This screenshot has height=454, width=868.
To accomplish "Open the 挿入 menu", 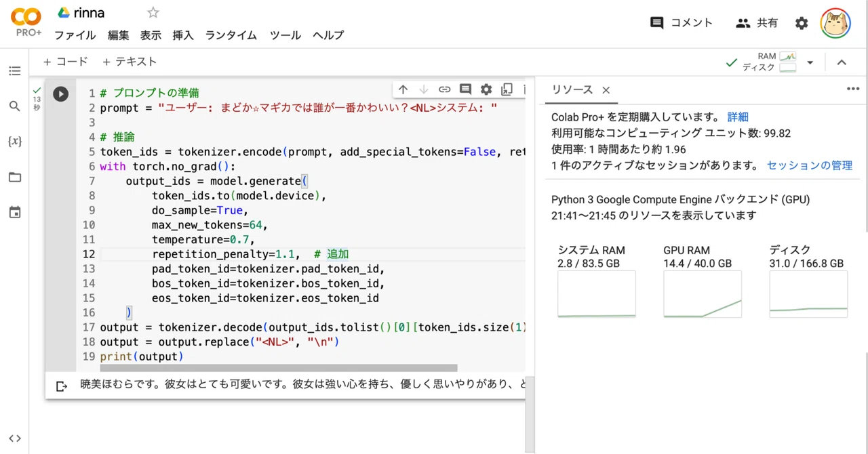I will [183, 35].
